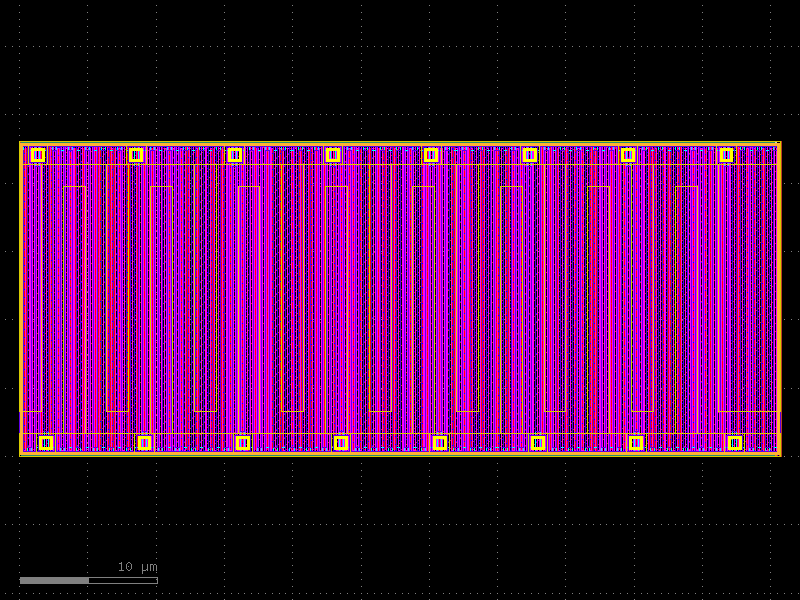This screenshot has width=800, height=600.
Task: Click the orange guard ring on the right edge
Action: 779,300
